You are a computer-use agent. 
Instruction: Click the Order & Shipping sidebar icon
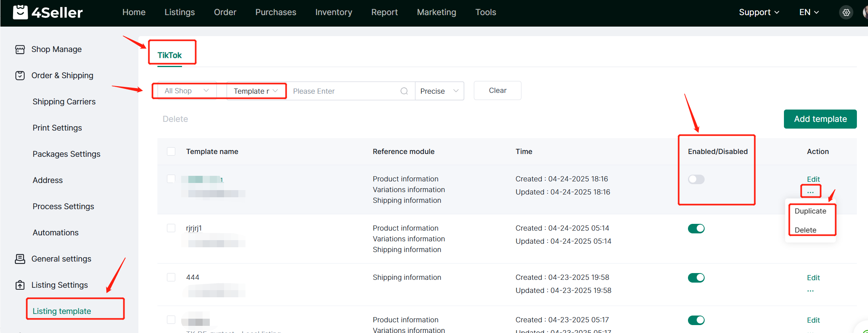point(20,75)
